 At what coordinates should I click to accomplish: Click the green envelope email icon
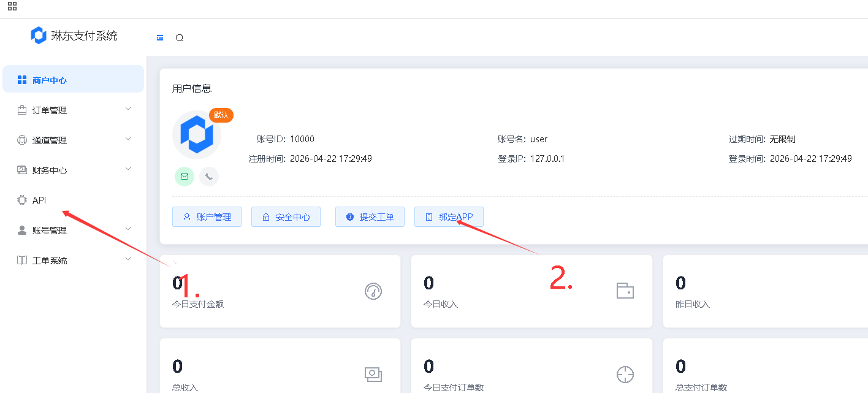pos(184,176)
